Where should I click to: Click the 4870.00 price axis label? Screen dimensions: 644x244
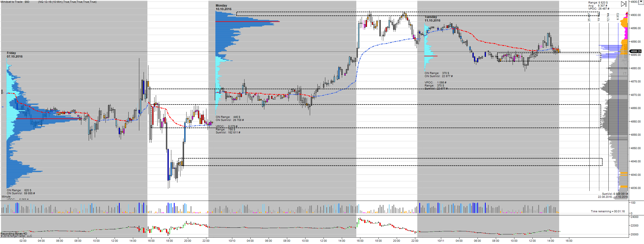coord(636,95)
